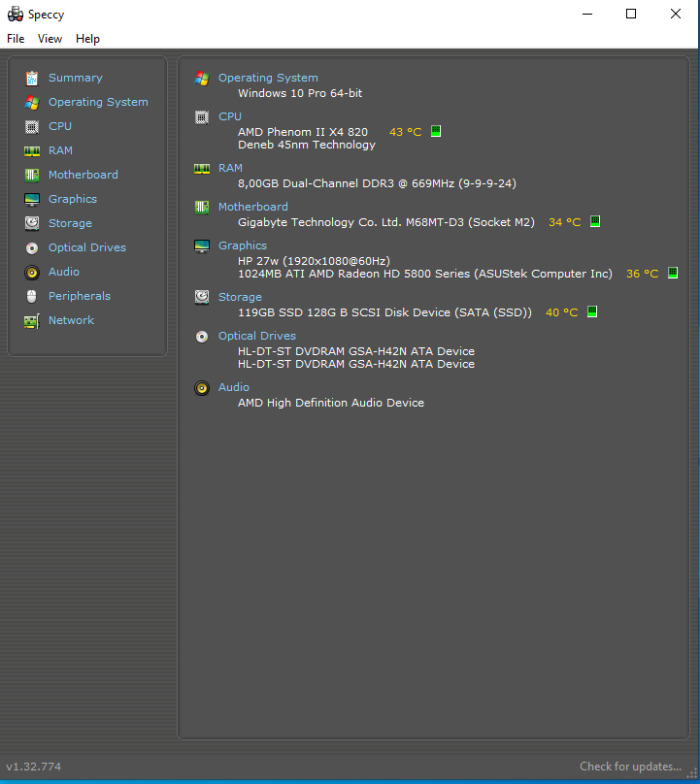Image resolution: width=700 pixels, height=784 pixels.
Task: Click the CPU chip icon in sidebar
Action: (32, 126)
